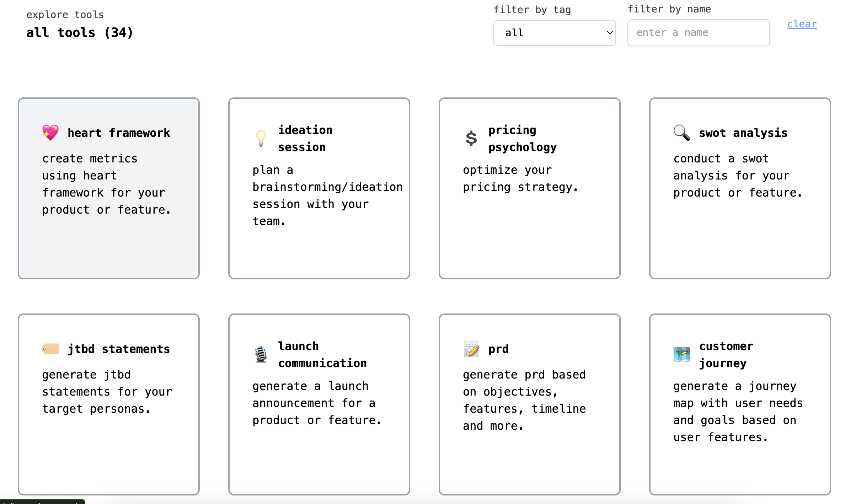Select the magnifying glass swot analysis icon
Image resolution: width=856 pixels, height=504 pixels.
click(681, 133)
